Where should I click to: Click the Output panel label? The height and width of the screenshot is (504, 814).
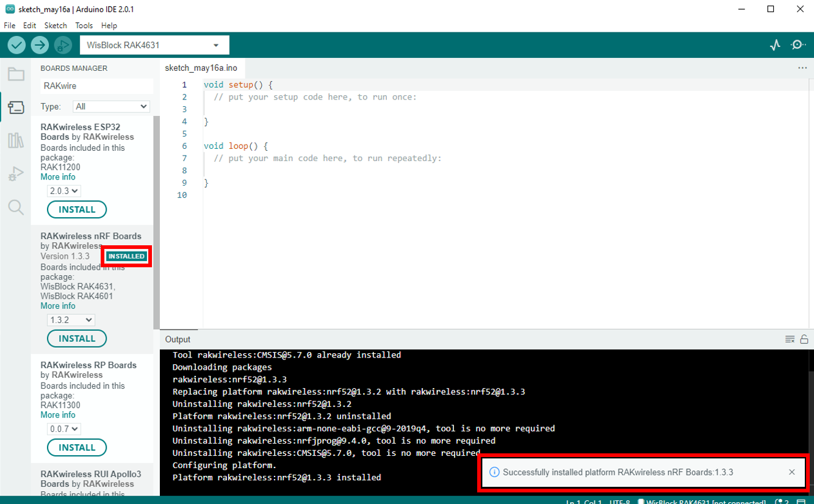point(178,339)
